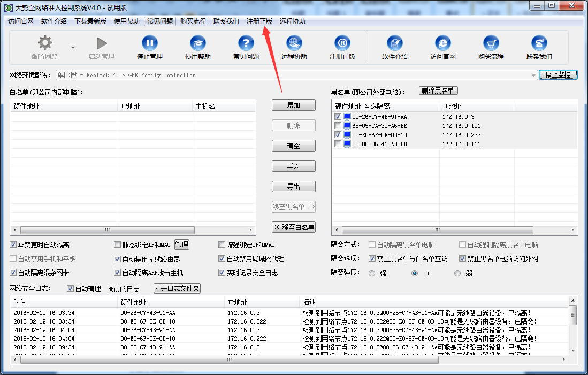Open dropdown arrow beside 配置网段
Screen dimensions: 588x375
[x=73, y=47]
